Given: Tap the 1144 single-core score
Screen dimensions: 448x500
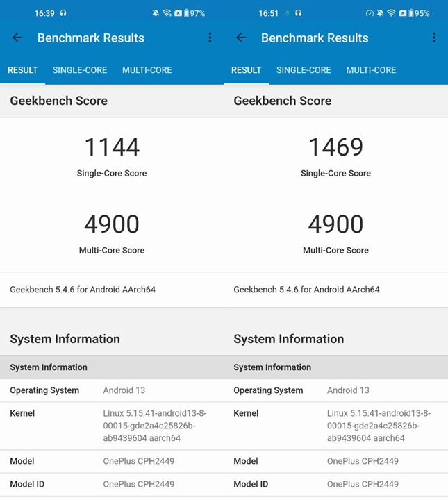Looking at the screenshot, I should 112,147.
